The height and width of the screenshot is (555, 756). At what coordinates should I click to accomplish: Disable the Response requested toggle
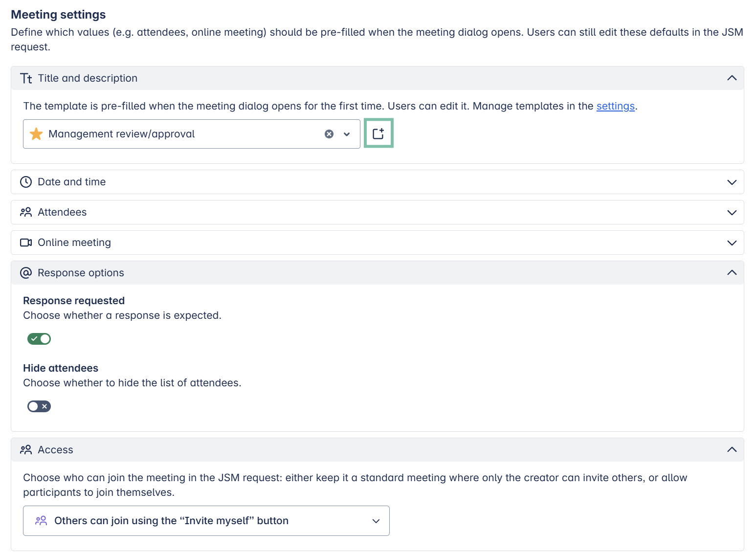(x=39, y=339)
